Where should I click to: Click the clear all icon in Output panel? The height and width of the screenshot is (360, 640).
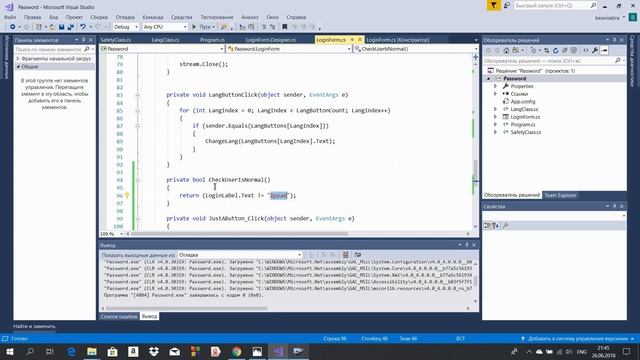coord(345,255)
